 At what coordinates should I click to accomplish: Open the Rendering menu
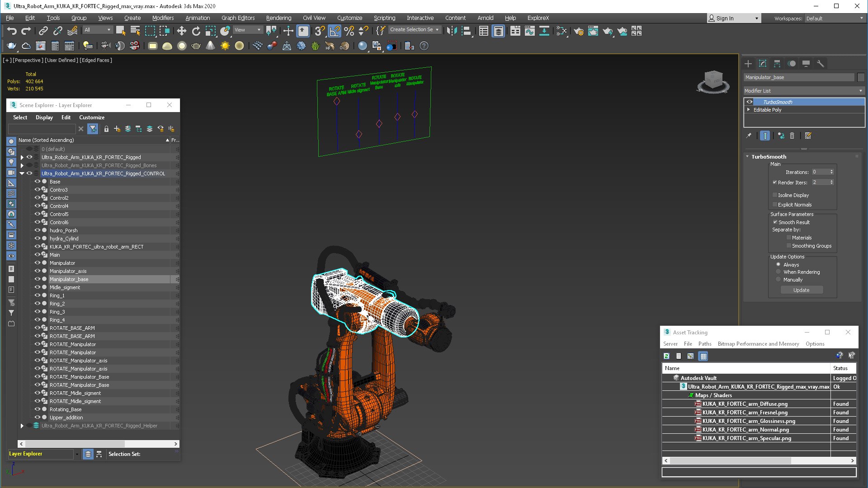pyautogui.click(x=278, y=18)
